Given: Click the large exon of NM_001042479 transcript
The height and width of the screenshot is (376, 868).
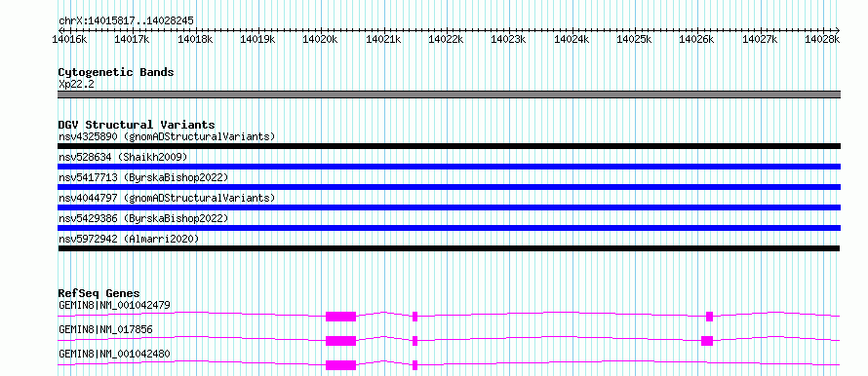Looking at the screenshot, I should click(x=341, y=317).
